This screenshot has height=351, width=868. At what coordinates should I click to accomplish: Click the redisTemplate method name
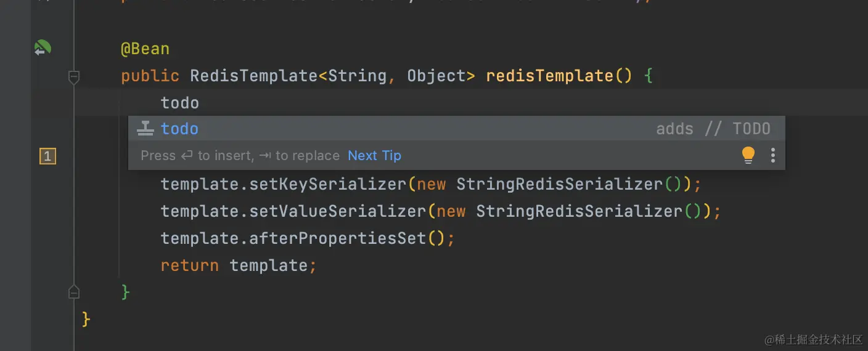click(549, 76)
